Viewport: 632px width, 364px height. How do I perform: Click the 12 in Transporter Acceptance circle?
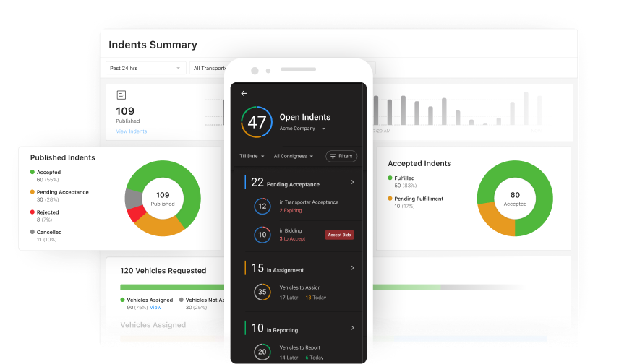[262, 206]
